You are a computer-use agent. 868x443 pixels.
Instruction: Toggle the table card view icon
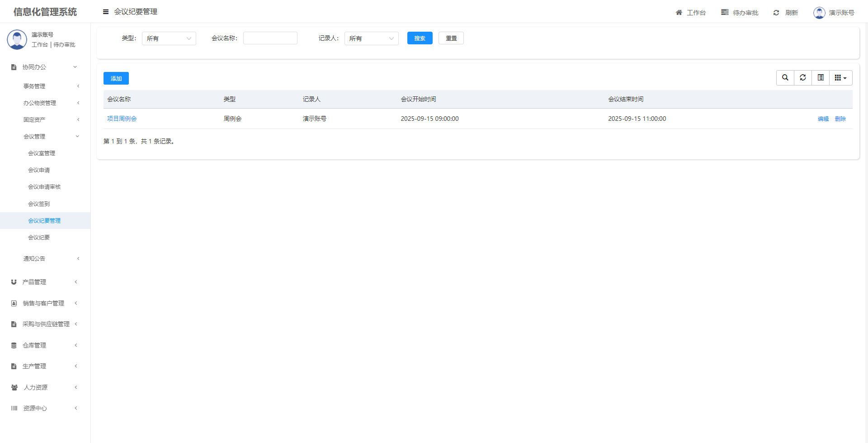[x=821, y=78]
